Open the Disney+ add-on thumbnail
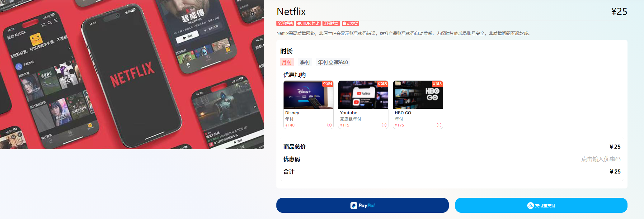 point(308,95)
